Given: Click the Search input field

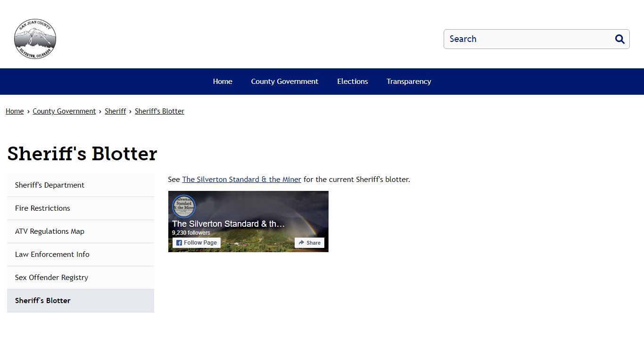Looking at the screenshot, I should [528, 39].
